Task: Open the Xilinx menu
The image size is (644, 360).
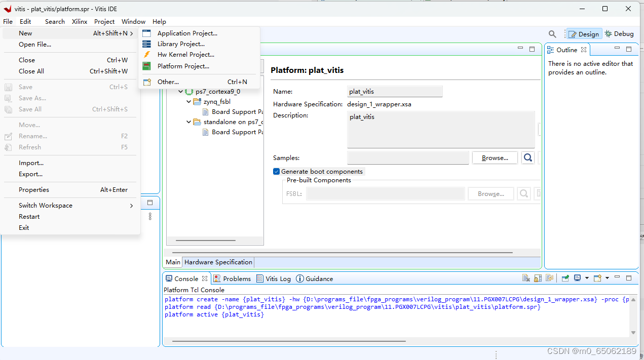Action: tap(79, 21)
